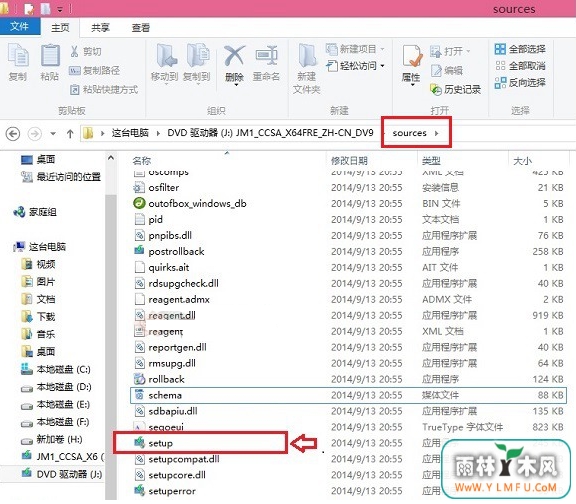Click the Edit (编辑) ribbon item

(447, 70)
